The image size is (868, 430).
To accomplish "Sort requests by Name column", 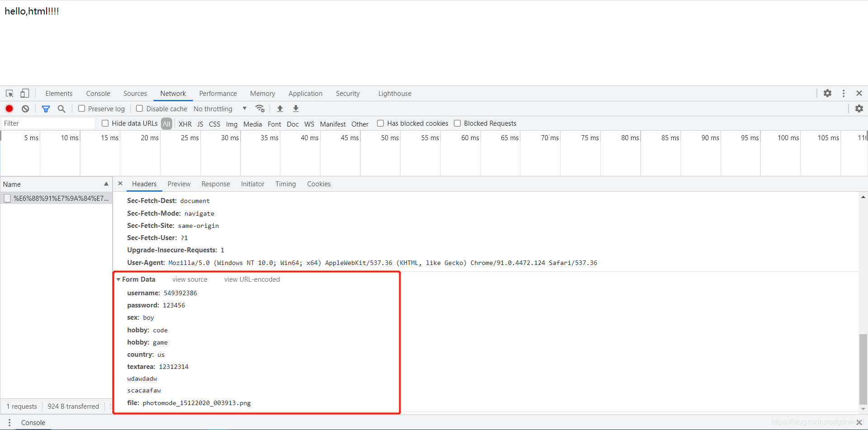I will [x=56, y=184].
